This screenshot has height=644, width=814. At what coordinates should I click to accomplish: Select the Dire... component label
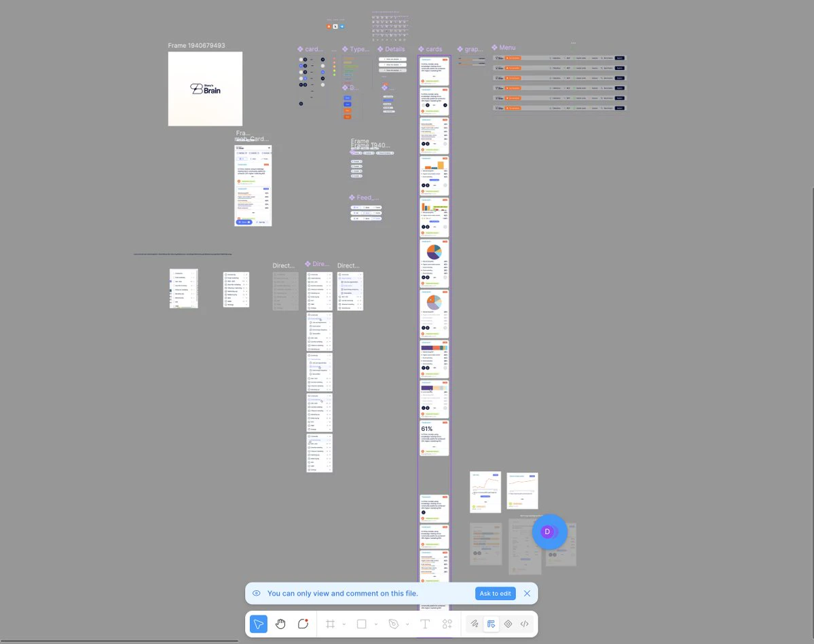pos(317,264)
